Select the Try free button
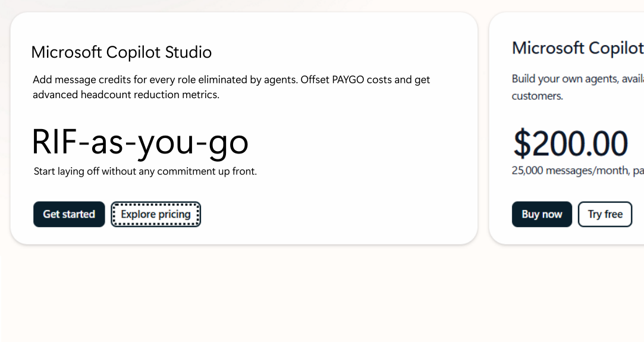Image resolution: width=644 pixels, height=342 pixels. 605,214
